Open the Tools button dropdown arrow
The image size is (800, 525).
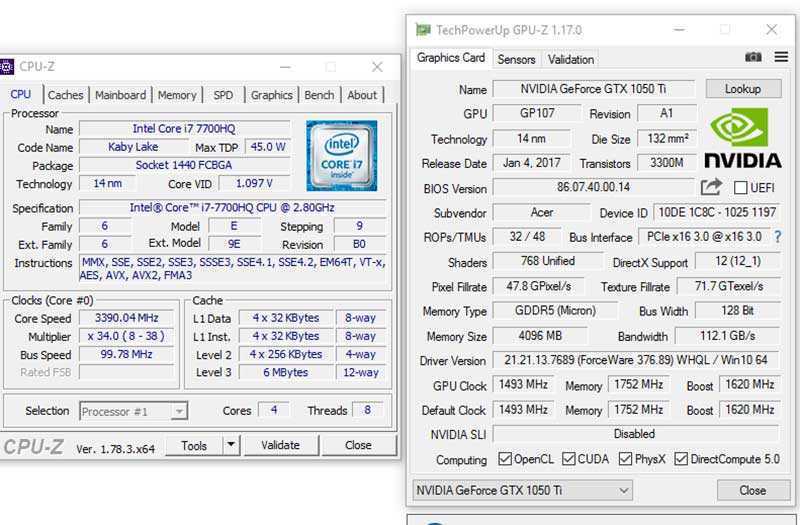[231, 445]
